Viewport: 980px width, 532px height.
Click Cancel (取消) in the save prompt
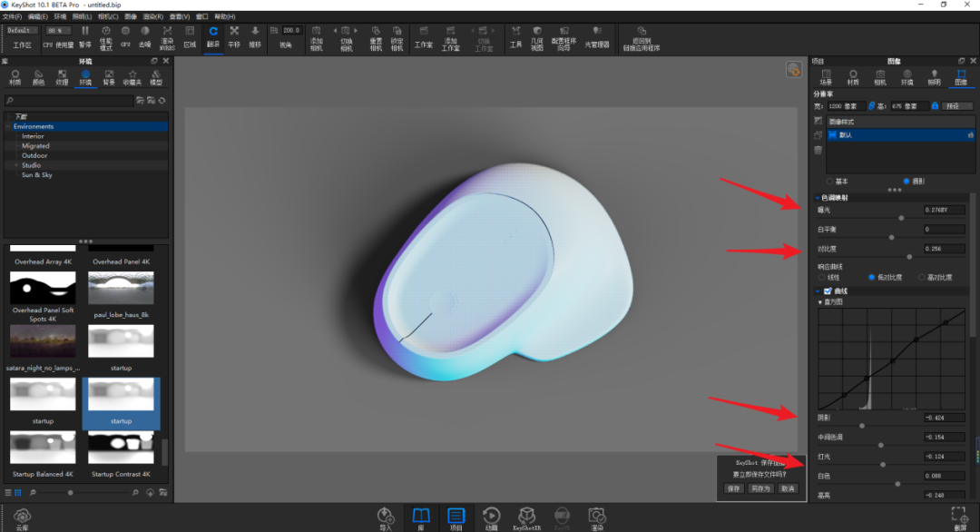789,488
